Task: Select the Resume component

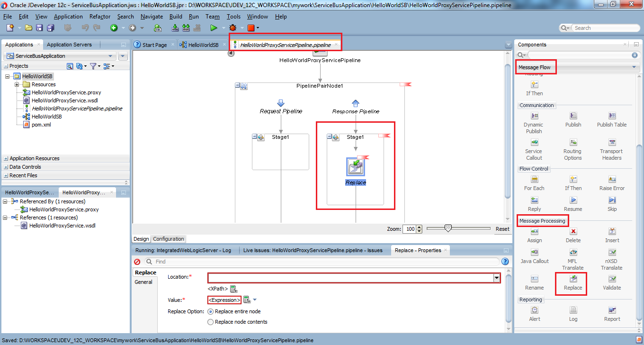Action: (x=573, y=204)
